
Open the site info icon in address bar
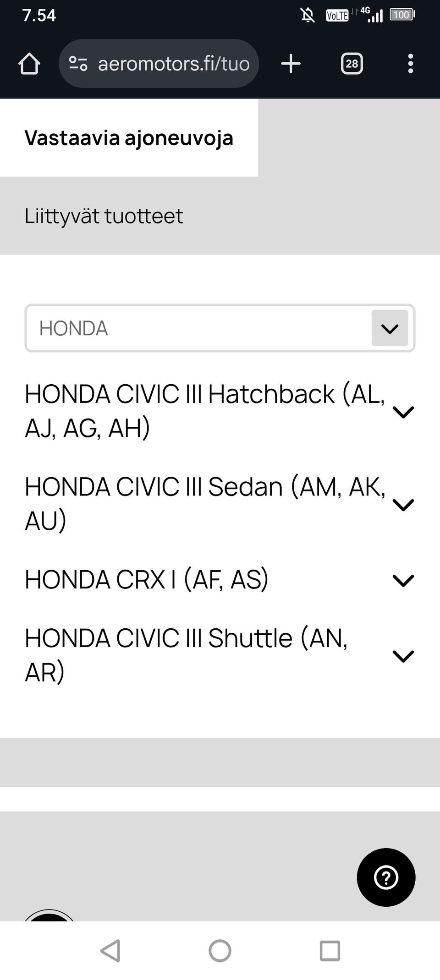click(x=78, y=64)
